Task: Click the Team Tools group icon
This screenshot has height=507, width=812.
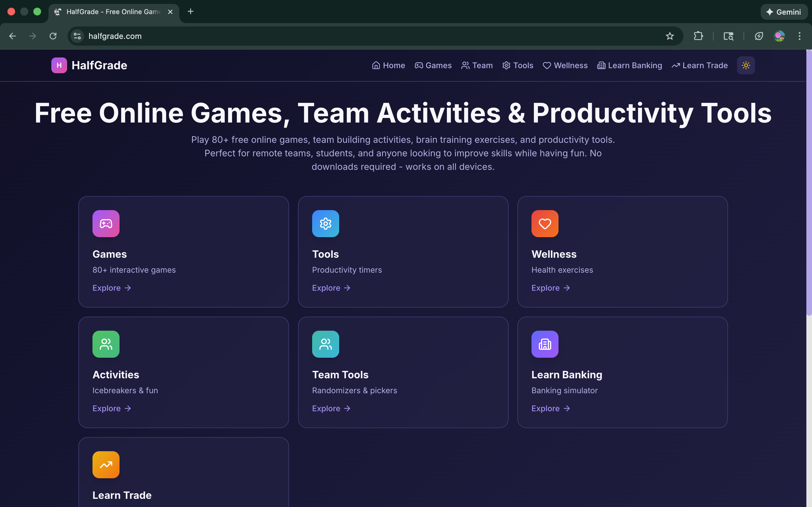Action: (325, 344)
